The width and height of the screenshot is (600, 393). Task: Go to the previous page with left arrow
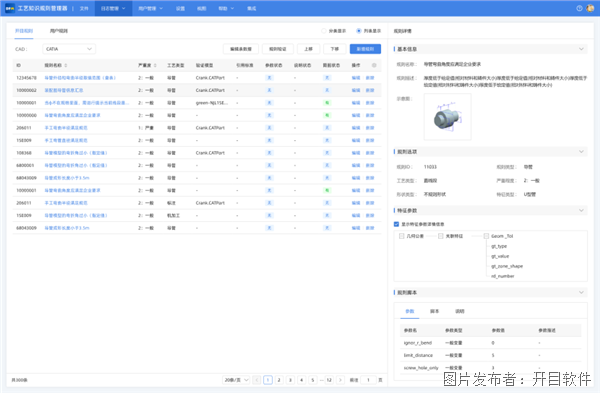tap(257, 380)
